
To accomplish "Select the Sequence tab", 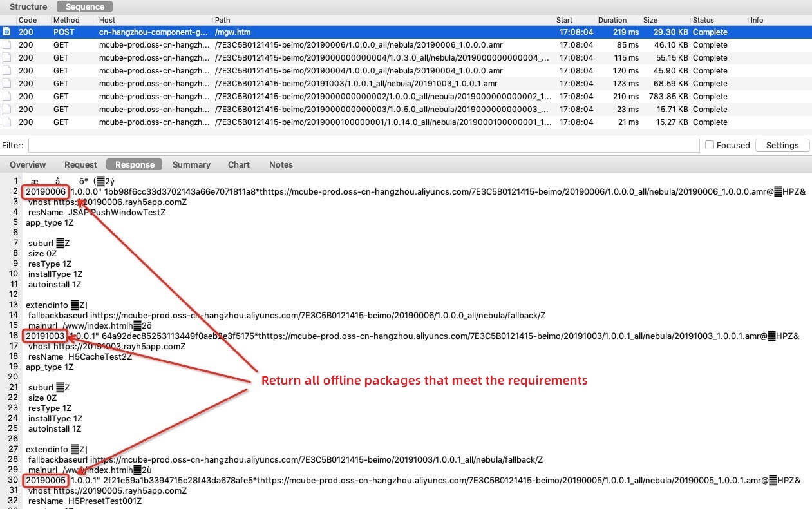I will [85, 6].
